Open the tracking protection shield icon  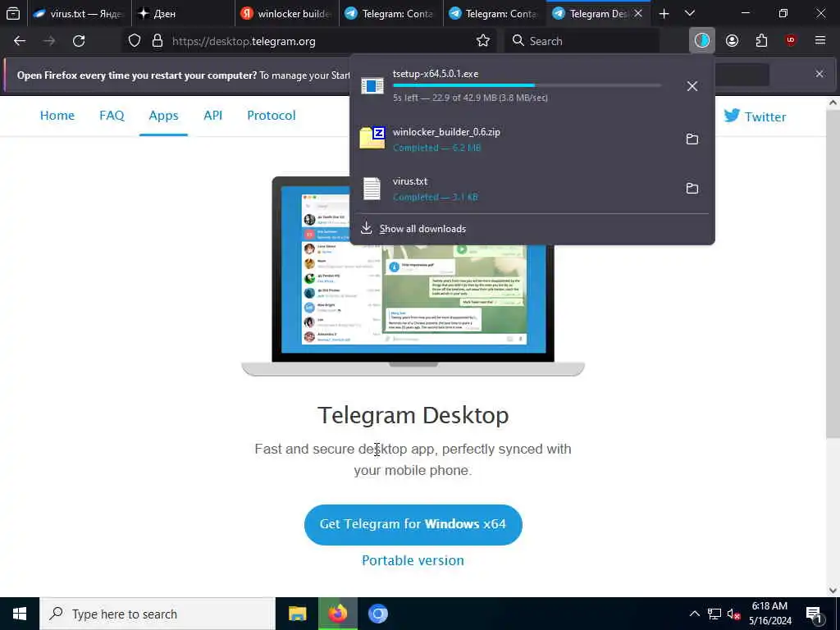pyautogui.click(x=135, y=41)
